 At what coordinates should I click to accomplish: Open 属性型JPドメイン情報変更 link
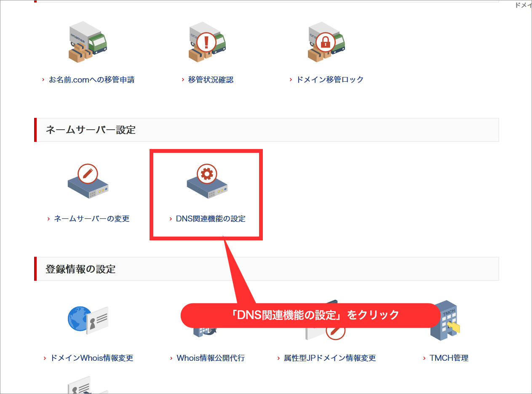(330, 358)
